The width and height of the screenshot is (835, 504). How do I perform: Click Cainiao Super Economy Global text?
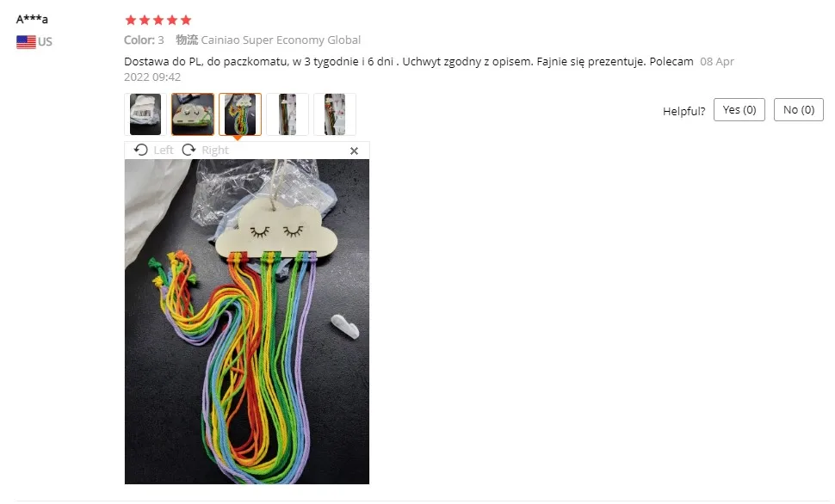tap(281, 40)
